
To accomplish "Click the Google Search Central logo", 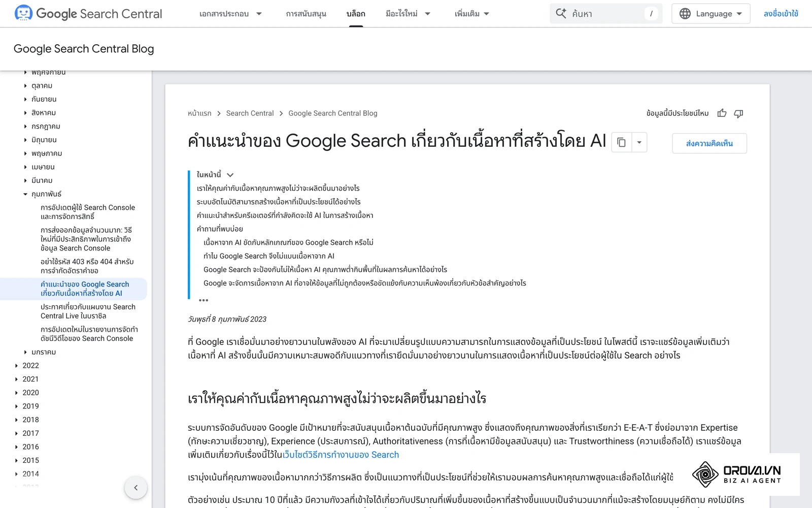I will pyautogui.click(x=88, y=14).
